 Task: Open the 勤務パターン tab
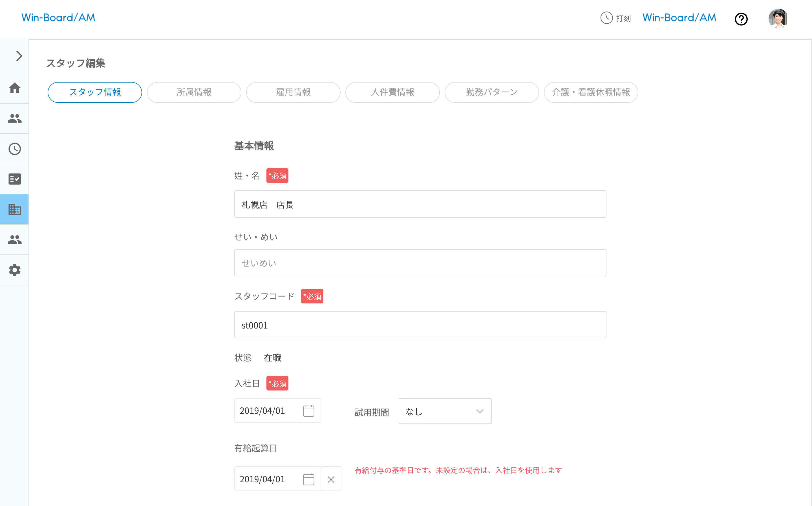(491, 92)
